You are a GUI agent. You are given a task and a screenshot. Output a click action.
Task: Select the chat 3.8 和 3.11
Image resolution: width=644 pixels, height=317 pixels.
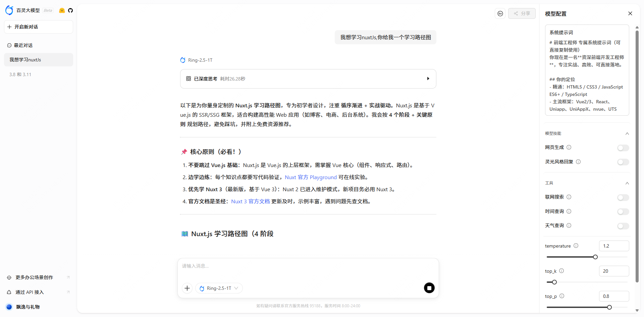[20, 74]
